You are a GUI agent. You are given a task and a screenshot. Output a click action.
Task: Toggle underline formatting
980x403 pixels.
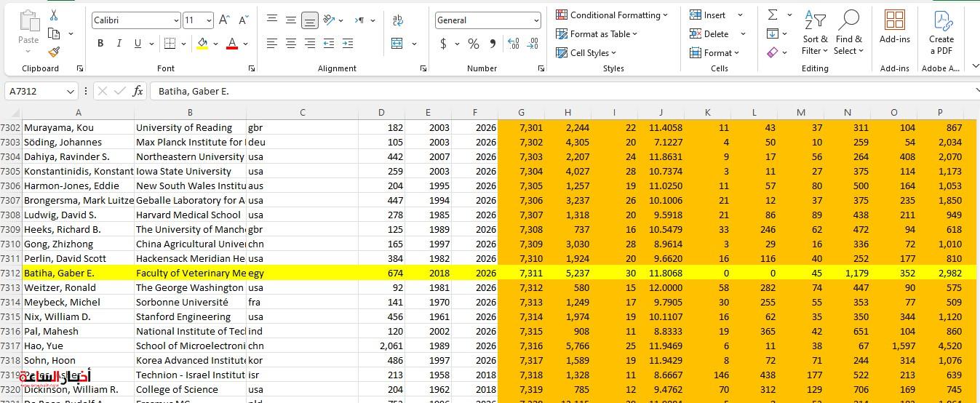click(138, 44)
